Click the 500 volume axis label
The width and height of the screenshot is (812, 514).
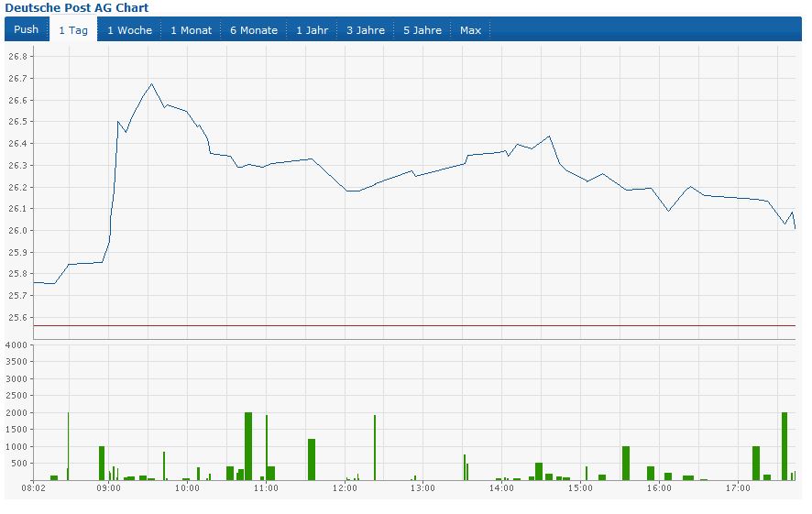(18, 464)
